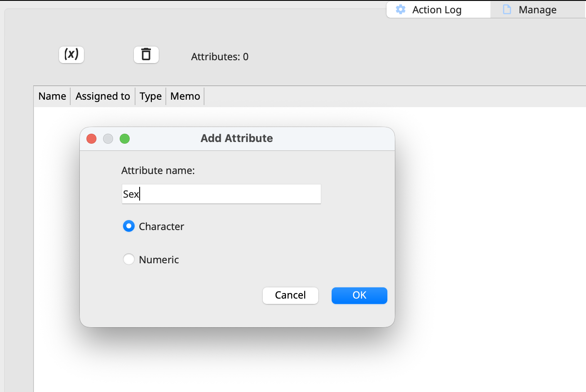Image resolution: width=586 pixels, height=392 pixels.
Task: Click the Type column header
Action: (x=150, y=96)
